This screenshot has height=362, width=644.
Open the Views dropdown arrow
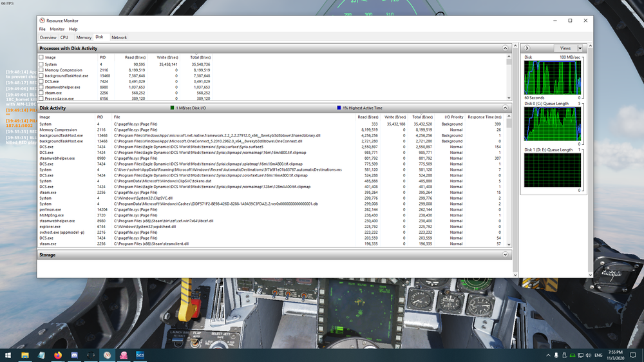[x=580, y=48]
